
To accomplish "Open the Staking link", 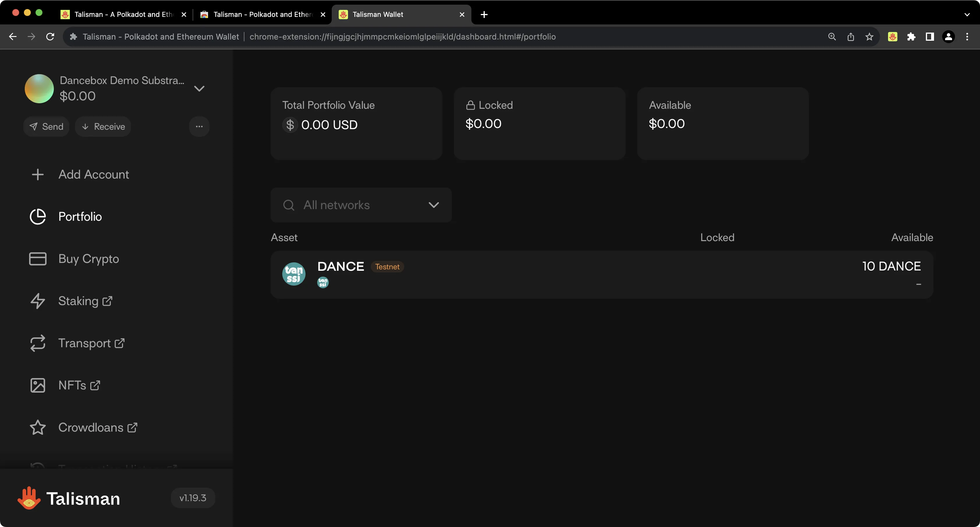I will pos(85,301).
